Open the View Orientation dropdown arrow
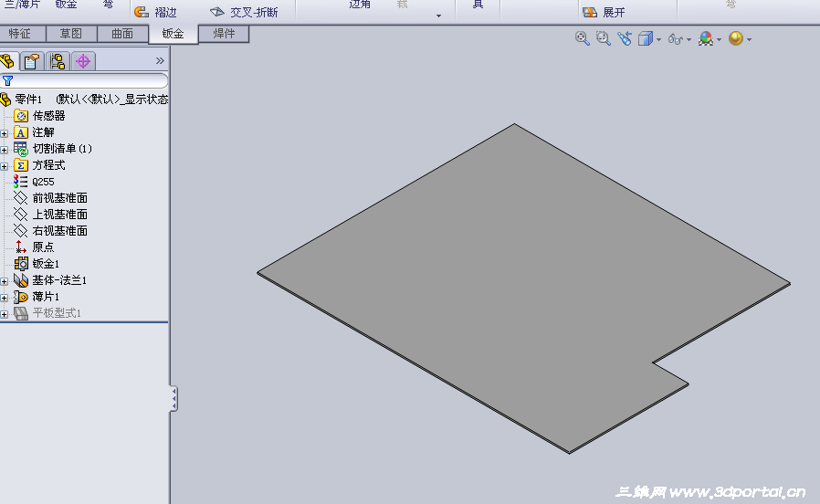820x504 pixels. [658, 40]
